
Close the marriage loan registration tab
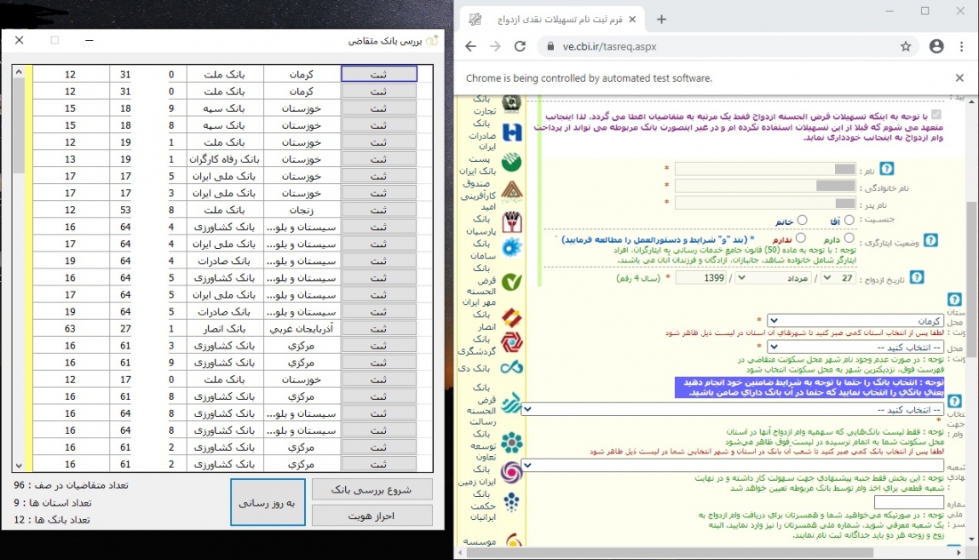click(x=632, y=20)
